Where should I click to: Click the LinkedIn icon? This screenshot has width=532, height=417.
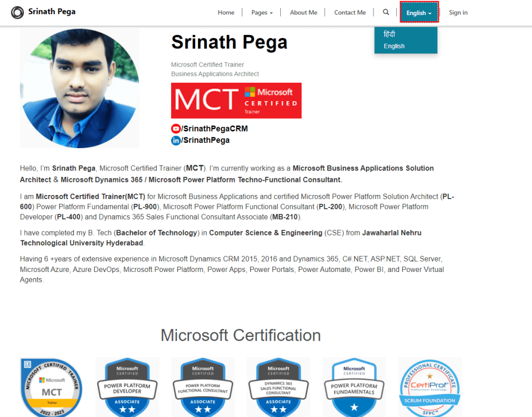(x=176, y=140)
